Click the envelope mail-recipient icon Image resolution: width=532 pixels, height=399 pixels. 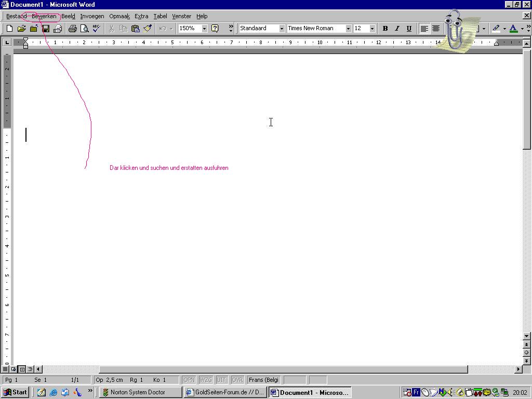[x=58, y=29]
